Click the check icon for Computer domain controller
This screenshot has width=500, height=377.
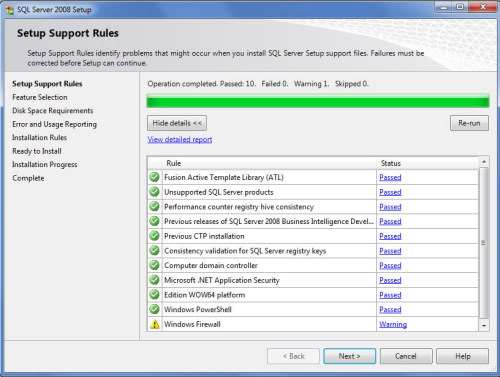[x=154, y=265]
